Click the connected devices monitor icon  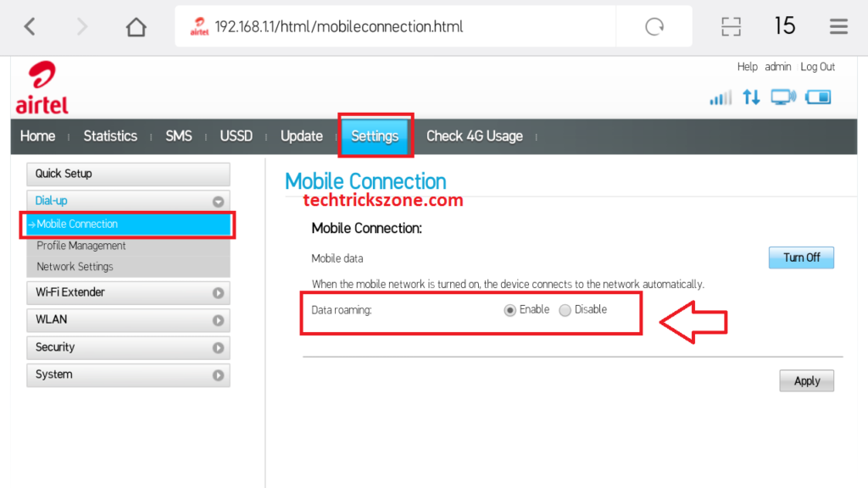(x=782, y=97)
